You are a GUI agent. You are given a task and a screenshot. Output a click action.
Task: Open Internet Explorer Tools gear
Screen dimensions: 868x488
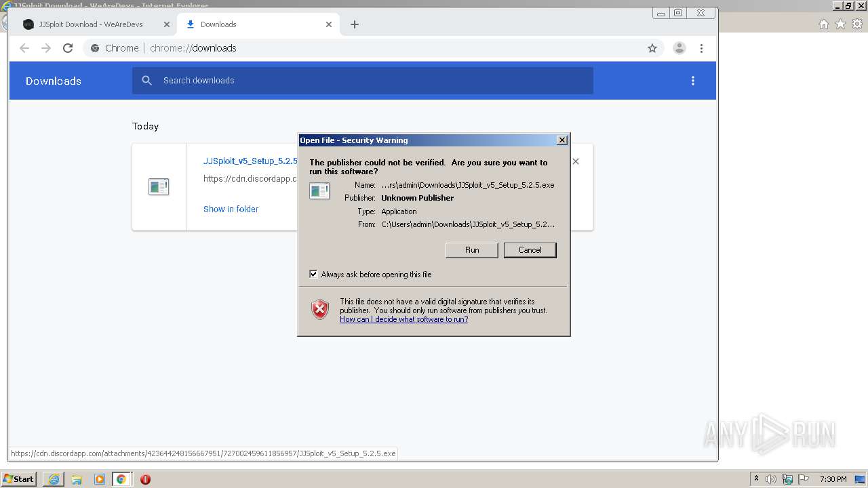pyautogui.click(x=857, y=24)
